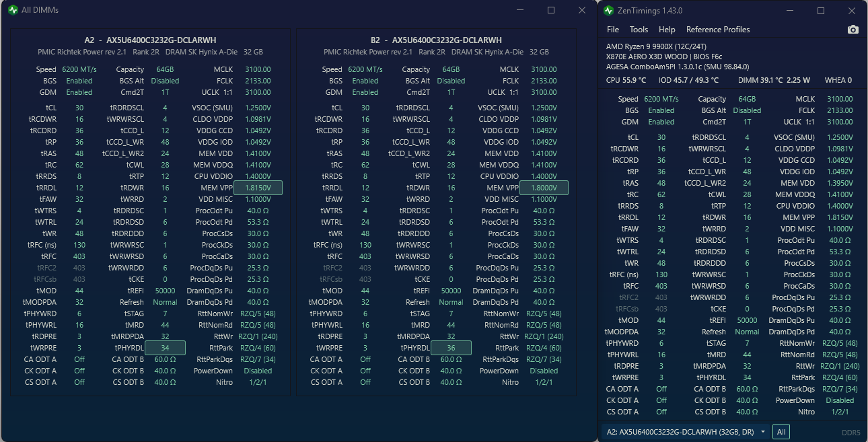The image size is (868, 442).
Task: Click the All button beside the DIMM selector
Action: 781,432
